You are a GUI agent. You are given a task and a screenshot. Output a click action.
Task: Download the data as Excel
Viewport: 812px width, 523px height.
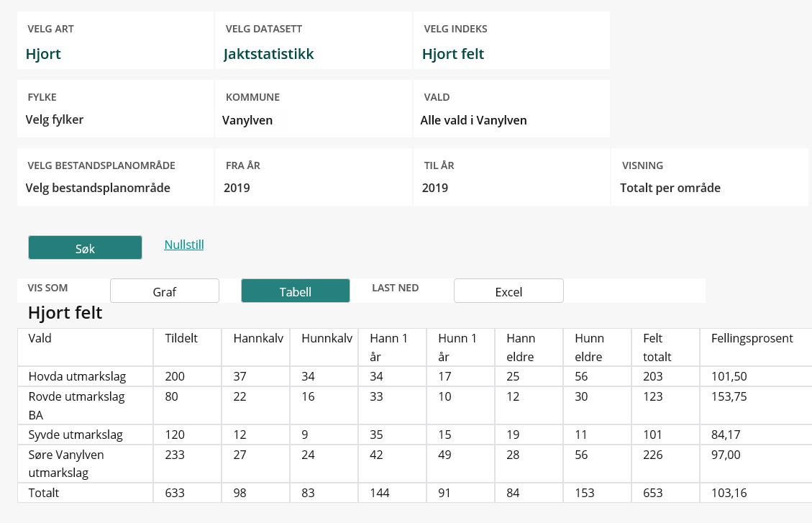508,291
